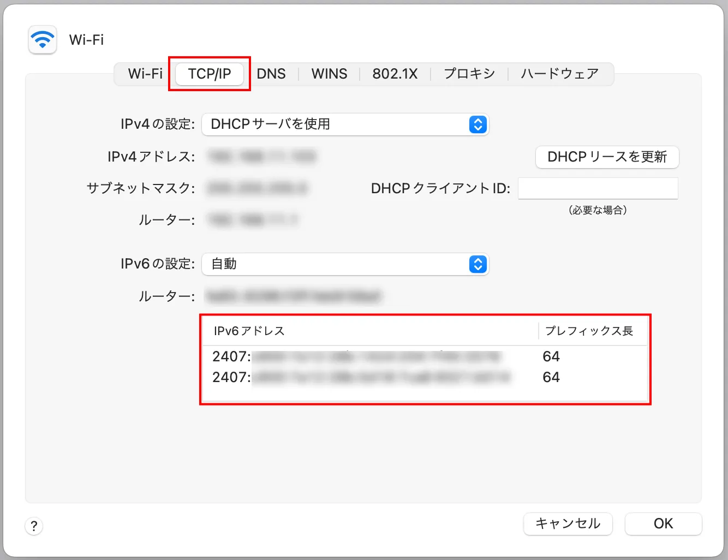Open the ハードウェア tab

click(560, 74)
